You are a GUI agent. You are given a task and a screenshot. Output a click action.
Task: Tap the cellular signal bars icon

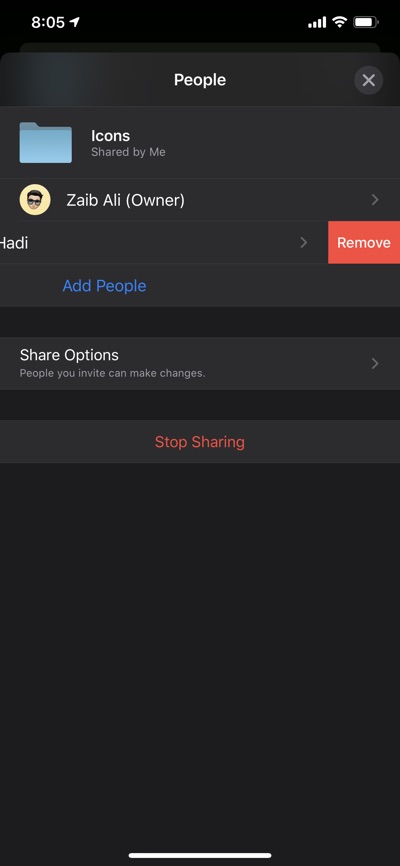tap(317, 23)
